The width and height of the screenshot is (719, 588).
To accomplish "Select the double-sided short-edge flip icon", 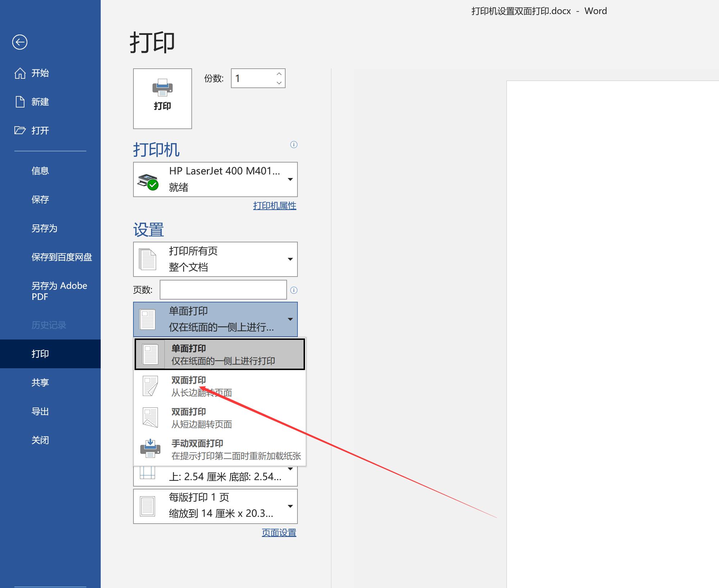I will point(150,419).
